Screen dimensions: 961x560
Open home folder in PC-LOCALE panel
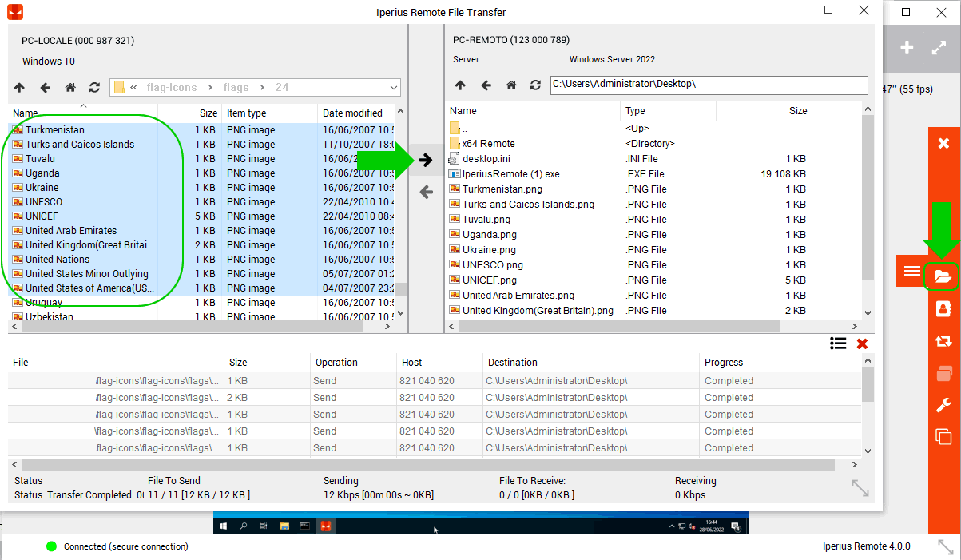[70, 87]
